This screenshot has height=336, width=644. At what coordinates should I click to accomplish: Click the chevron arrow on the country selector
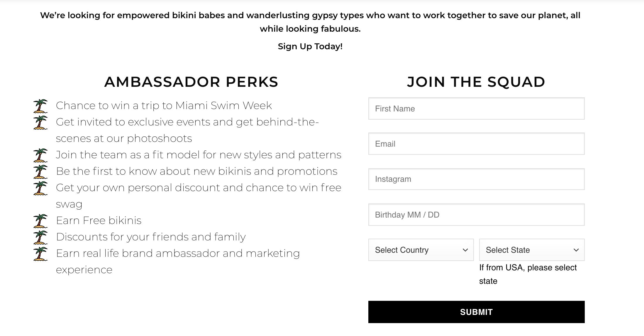pos(465,250)
